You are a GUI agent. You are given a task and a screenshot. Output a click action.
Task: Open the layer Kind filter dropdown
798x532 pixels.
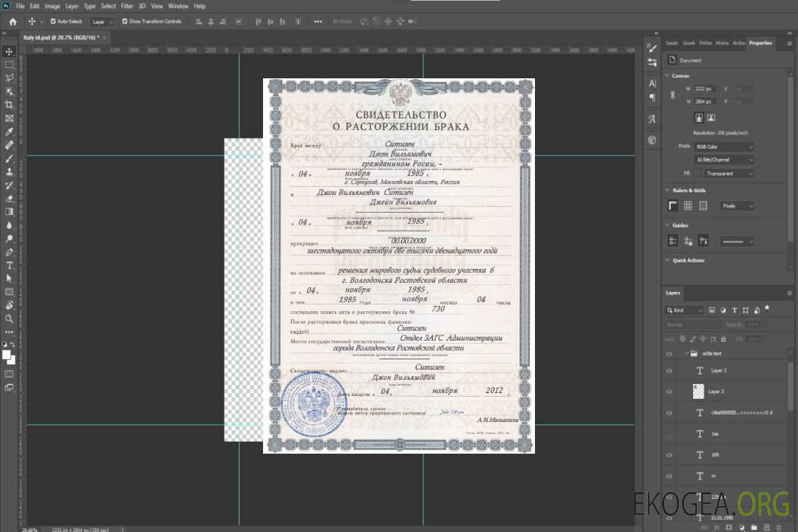[684, 310]
